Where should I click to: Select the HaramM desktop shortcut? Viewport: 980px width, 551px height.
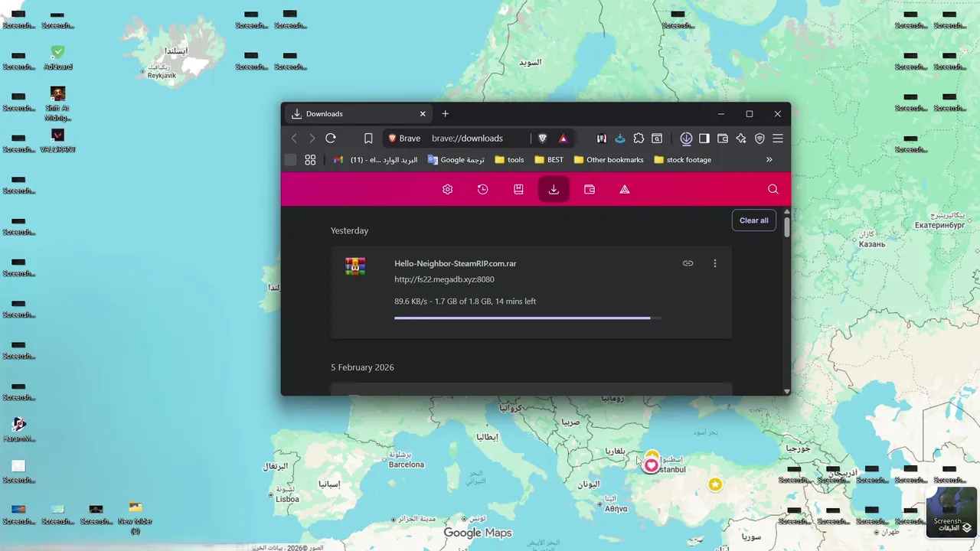[19, 429]
